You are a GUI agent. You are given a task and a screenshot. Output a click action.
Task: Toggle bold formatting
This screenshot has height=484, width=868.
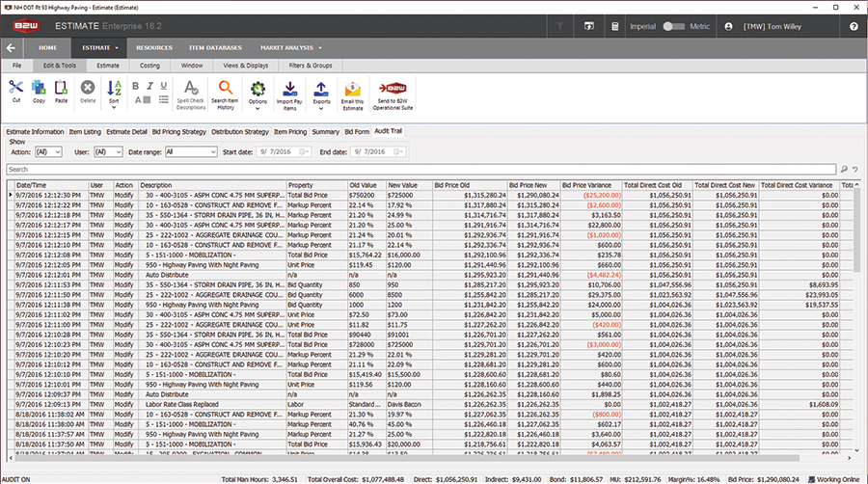click(136, 86)
